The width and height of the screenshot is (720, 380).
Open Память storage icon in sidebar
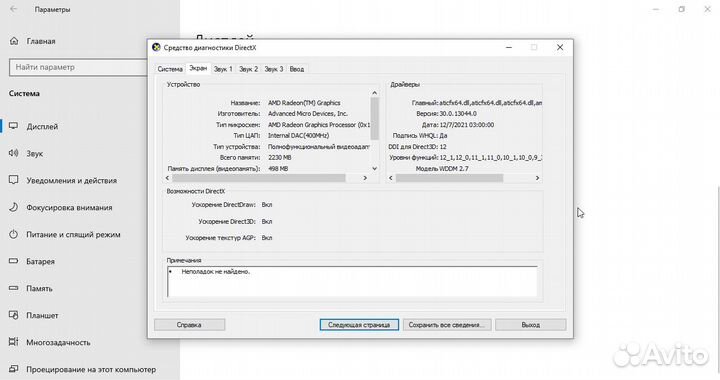tap(14, 288)
